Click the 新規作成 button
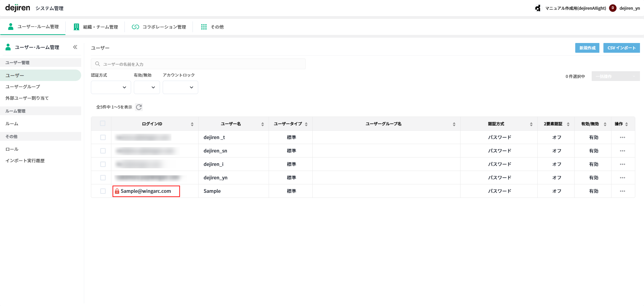This screenshot has height=306, width=644. 587,48
